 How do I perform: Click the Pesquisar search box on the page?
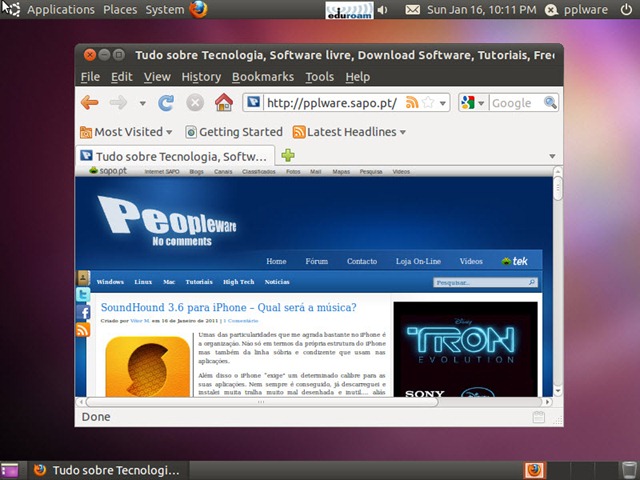(x=485, y=282)
